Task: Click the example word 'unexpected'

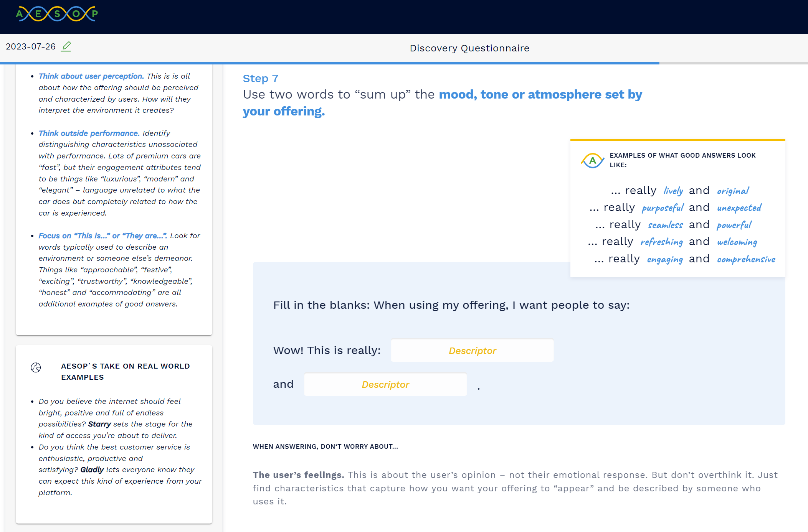Action: pos(739,208)
